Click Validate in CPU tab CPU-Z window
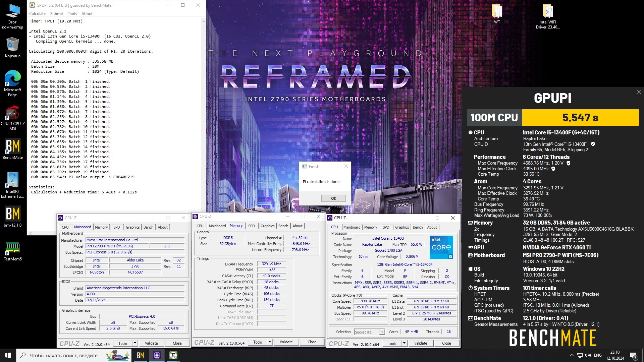 pyautogui.click(x=421, y=343)
